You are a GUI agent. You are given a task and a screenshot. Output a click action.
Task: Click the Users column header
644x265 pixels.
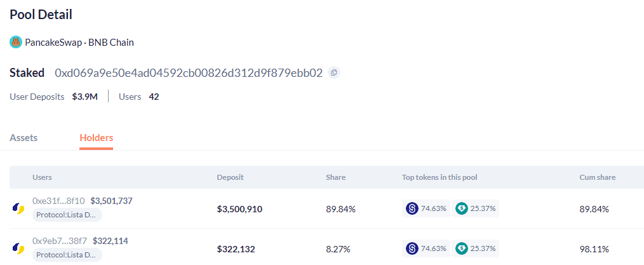coord(42,177)
